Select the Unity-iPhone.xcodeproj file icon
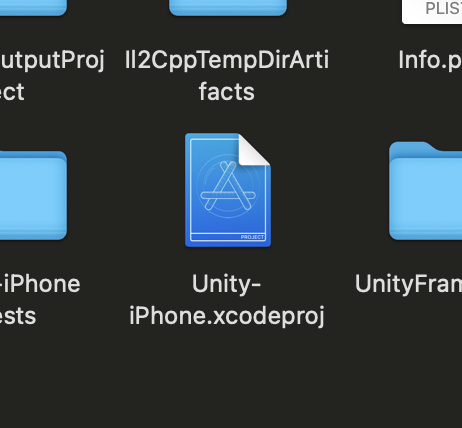Viewport: 462px width, 428px height. point(228,190)
